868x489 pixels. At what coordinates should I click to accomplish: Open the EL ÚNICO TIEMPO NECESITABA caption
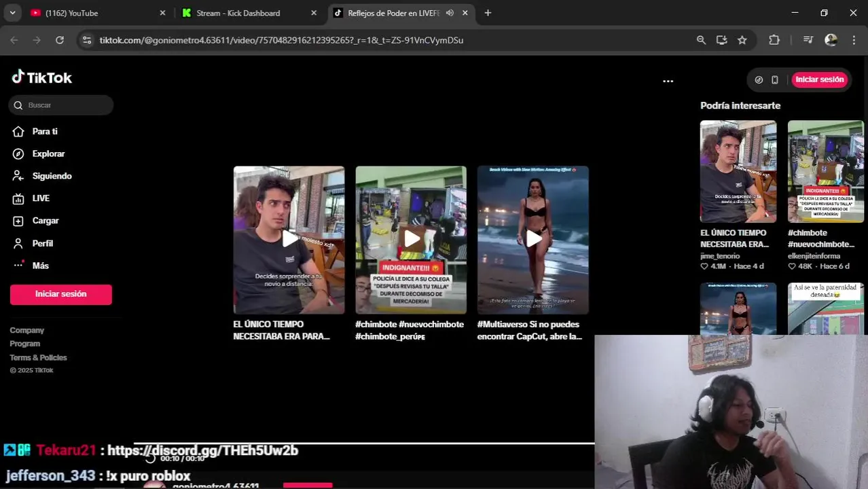click(282, 330)
